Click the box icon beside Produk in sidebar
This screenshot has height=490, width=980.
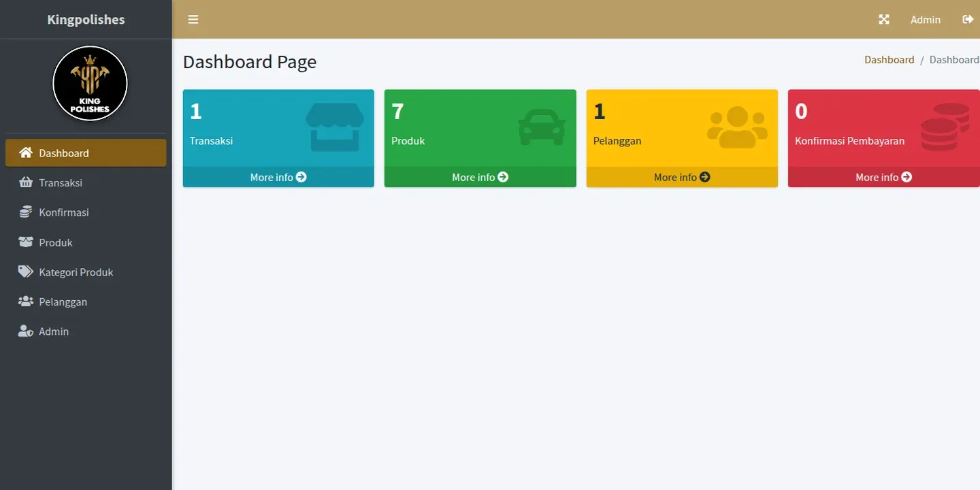(26, 242)
